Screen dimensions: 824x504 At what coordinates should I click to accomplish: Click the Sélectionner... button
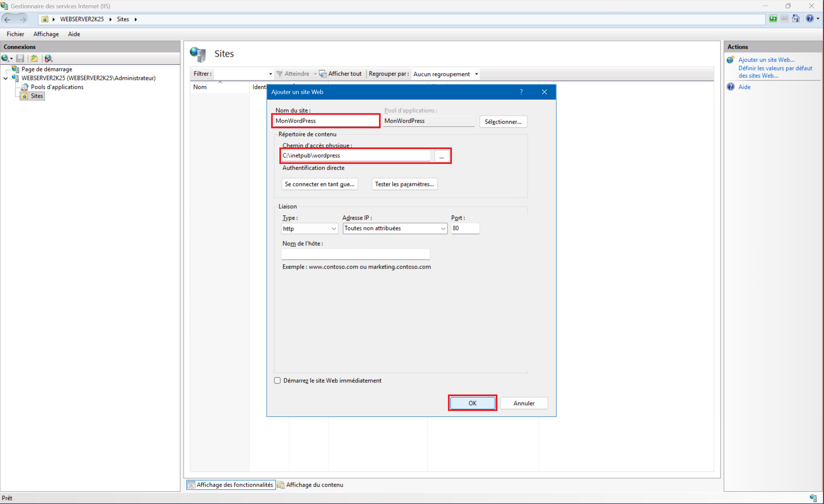coord(503,122)
